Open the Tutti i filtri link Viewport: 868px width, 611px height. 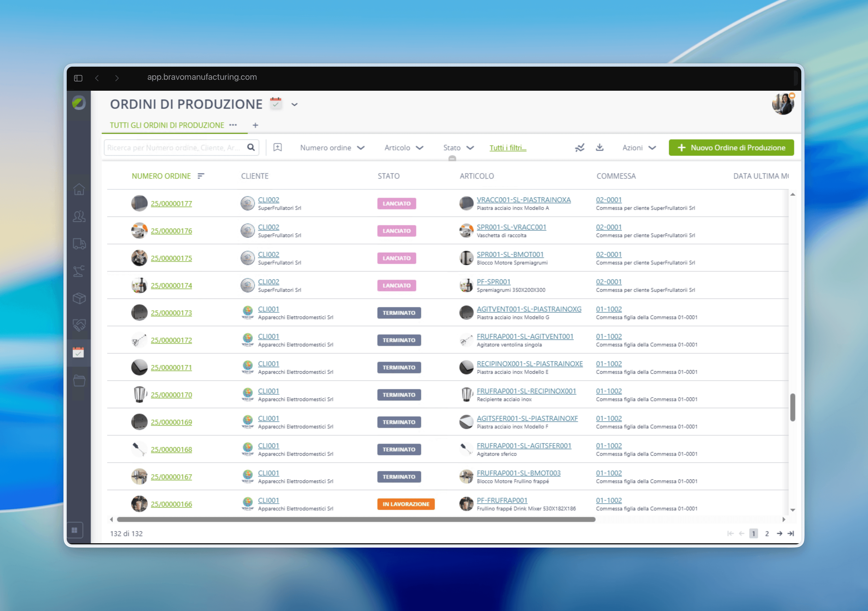click(508, 148)
